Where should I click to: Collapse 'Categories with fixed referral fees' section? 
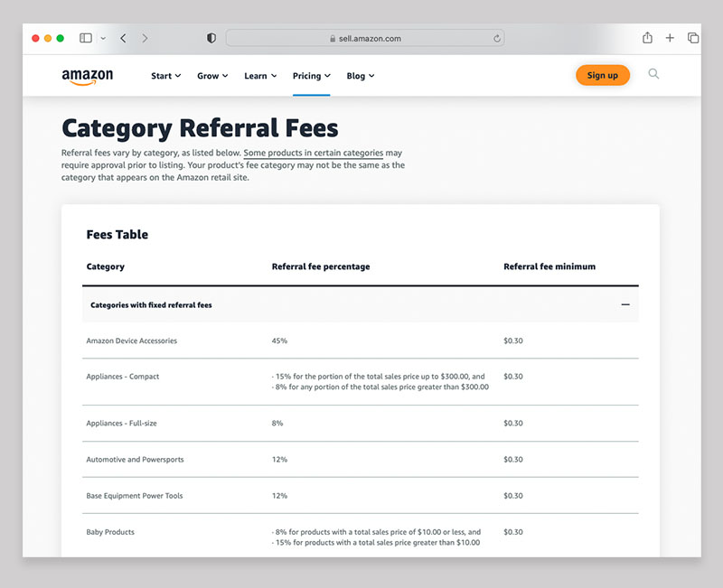coord(360,304)
